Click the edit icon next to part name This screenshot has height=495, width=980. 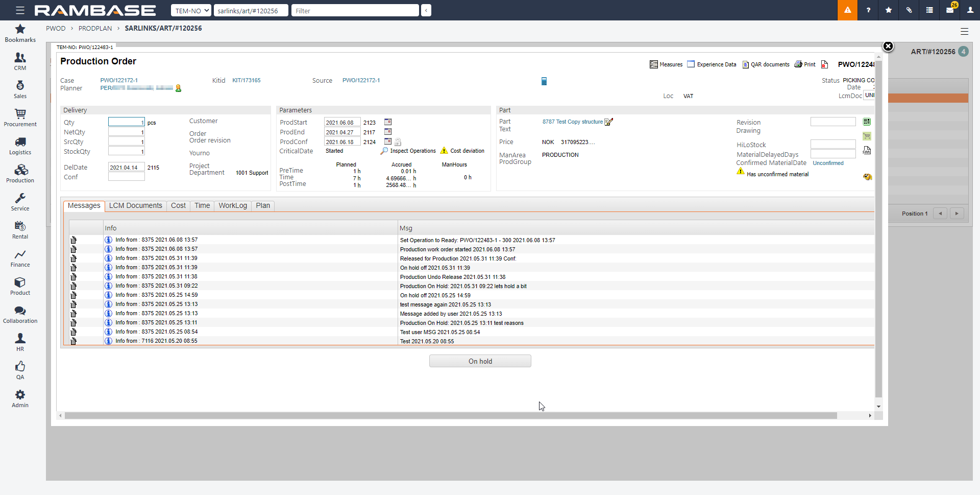pos(608,122)
